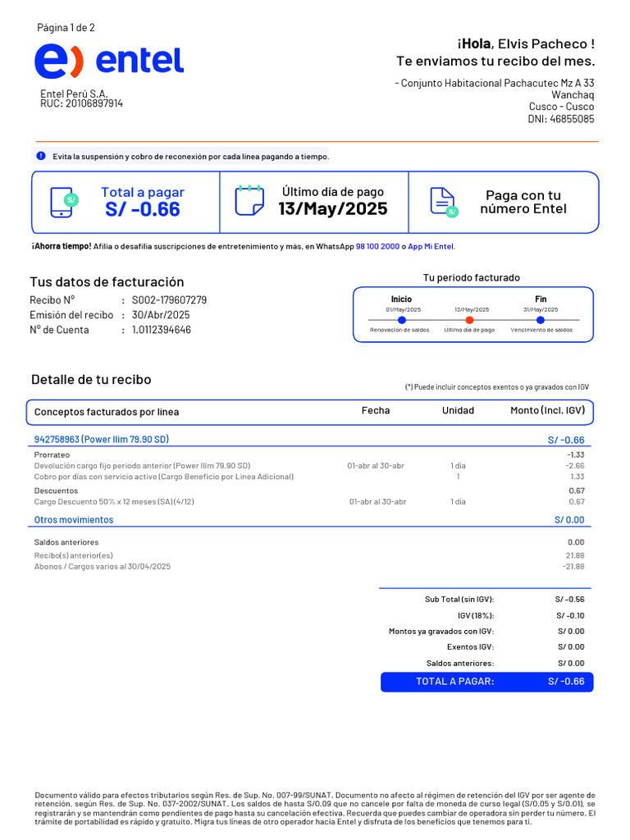The height and width of the screenshot is (840, 630).
Task: Click the Sub Total (sin IGV) value S/ -0.56
Action: (x=569, y=600)
